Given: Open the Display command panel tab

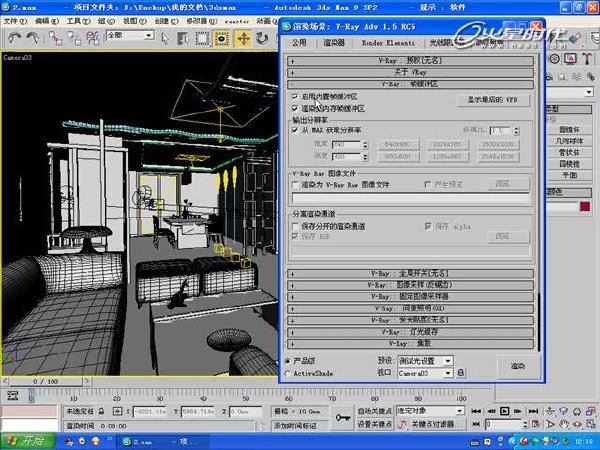Looking at the screenshot, I should (571, 59).
